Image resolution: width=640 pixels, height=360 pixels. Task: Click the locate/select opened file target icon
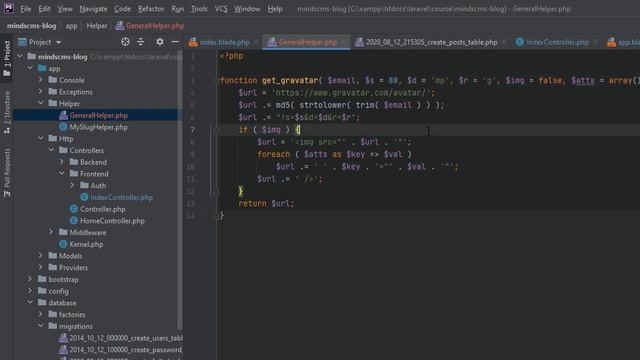click(125, 42)
